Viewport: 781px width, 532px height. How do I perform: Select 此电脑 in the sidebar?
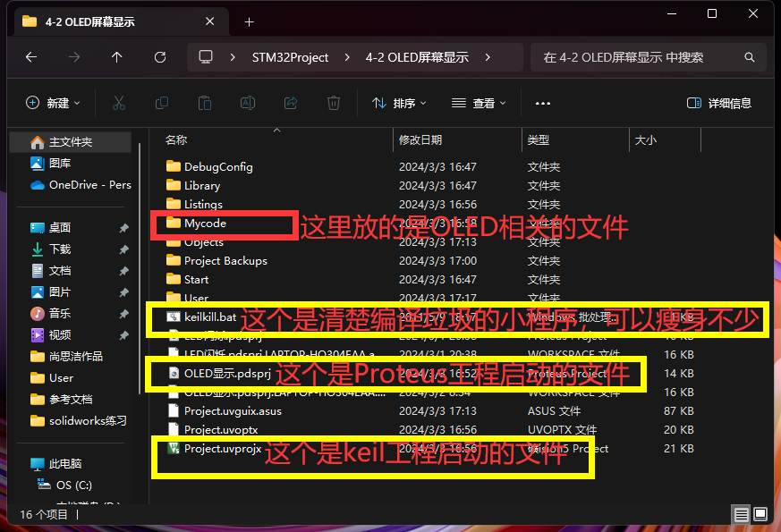click(x=55, y=463)
